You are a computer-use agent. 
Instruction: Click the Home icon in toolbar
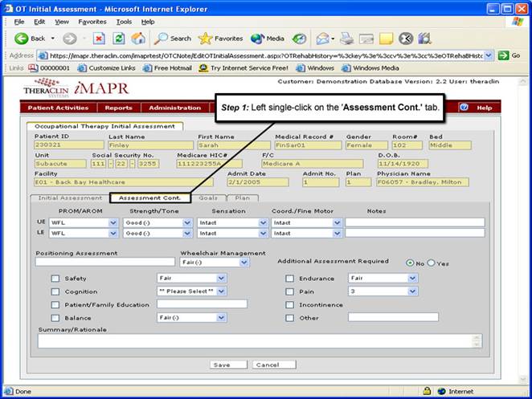coord(138,38)
